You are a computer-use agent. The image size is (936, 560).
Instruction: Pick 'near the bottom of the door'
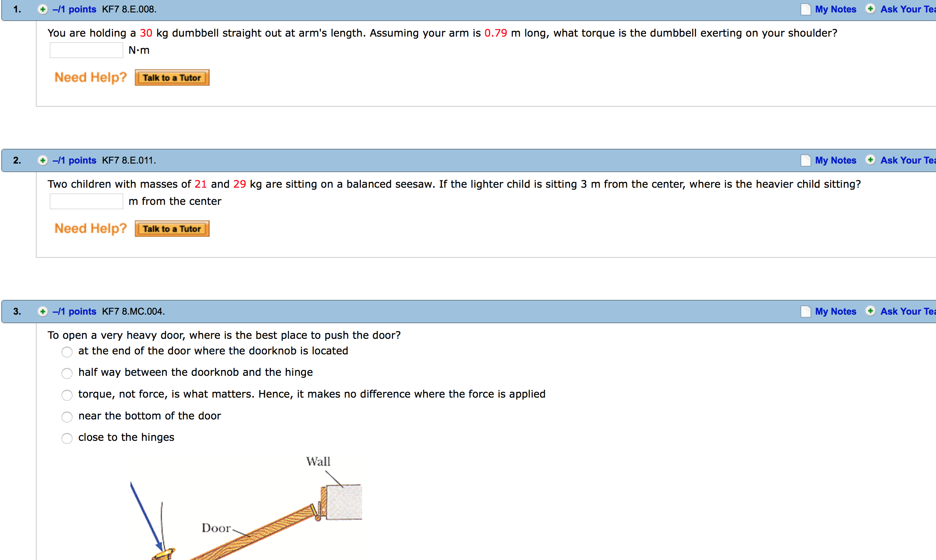67,417
